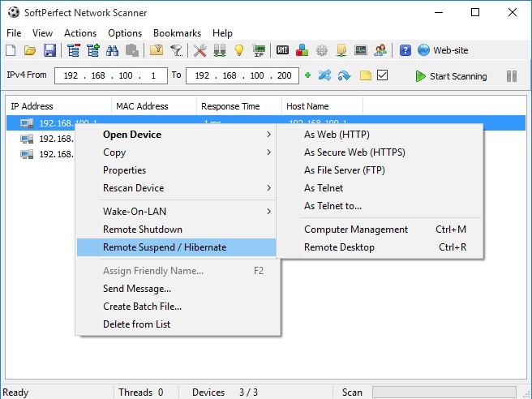The image size is (532, 399).
Task: Click the gear toolbar icon
Action: 322,50
